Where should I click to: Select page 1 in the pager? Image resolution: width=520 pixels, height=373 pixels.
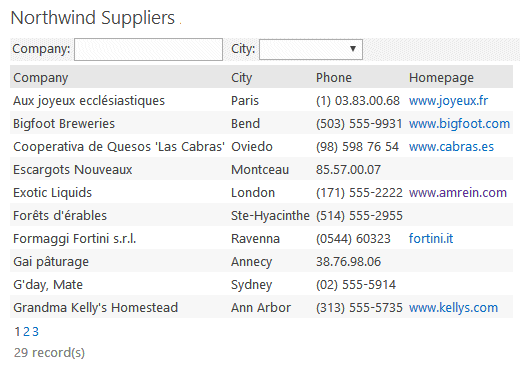click(x=17, y=332)
